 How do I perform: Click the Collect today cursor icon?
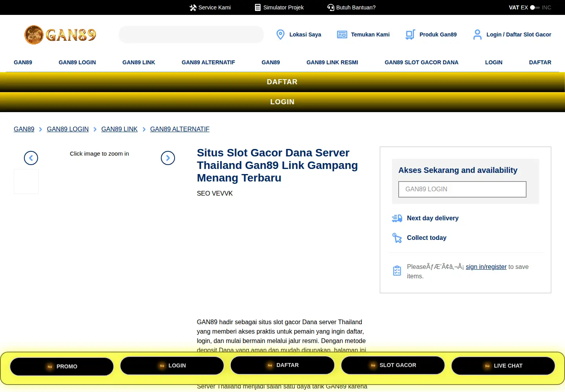[x=397, y=238]
